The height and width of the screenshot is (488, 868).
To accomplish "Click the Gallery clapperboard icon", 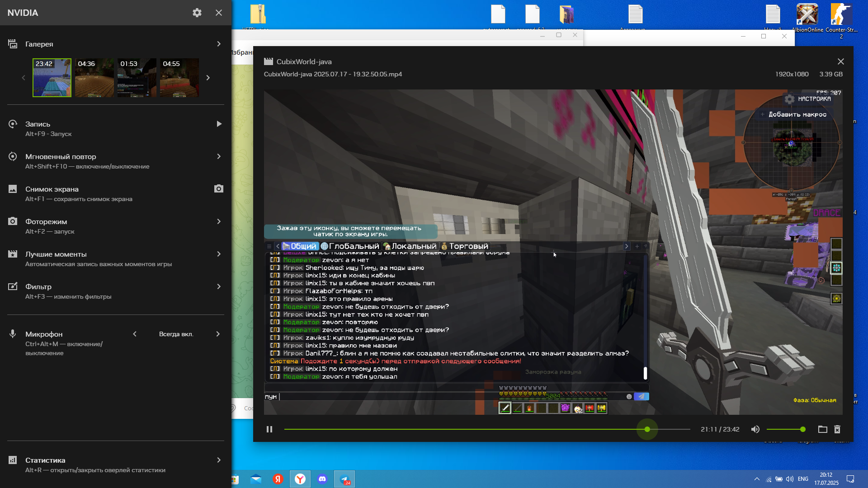I will (13, 44).
